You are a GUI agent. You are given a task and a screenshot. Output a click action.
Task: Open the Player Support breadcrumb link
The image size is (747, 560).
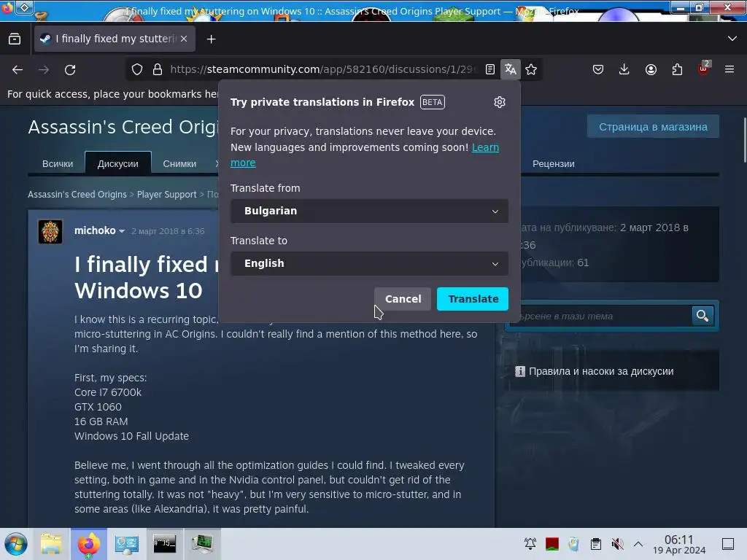(167, 194)
